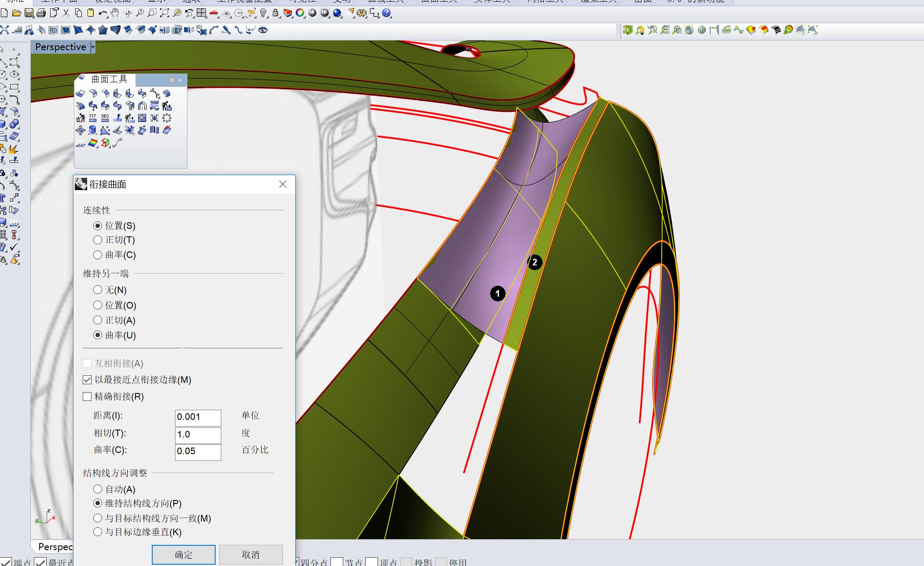Open the Perspective viewport dropdown arrow
The width and height of the screenshot is (924, 566).
(x=93, y=47)
